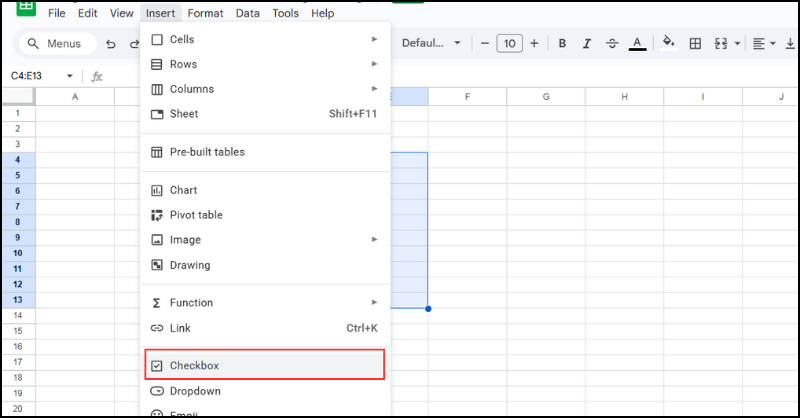Click the undo arrow icon
800x418 pixels.
pyautogui.click(x=111, y=44)
